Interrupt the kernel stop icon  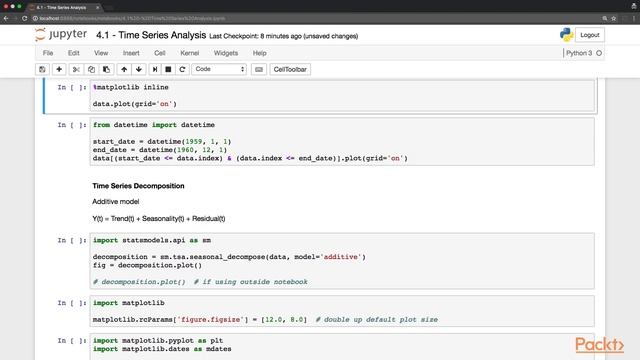point(168,69)
